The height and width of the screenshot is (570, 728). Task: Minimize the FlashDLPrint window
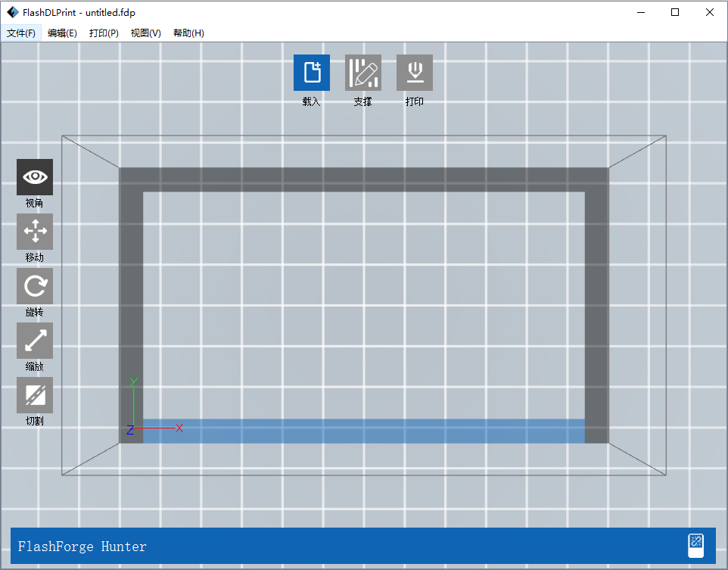641,13
